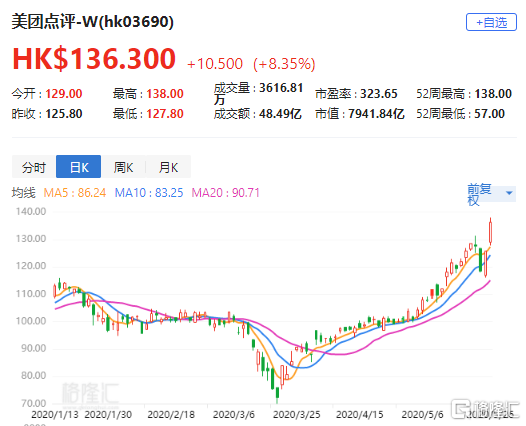Click the 100.00 y-axis label
Image resolution: width=526 pixels, height=426 pixels.
tap(31, 321)
